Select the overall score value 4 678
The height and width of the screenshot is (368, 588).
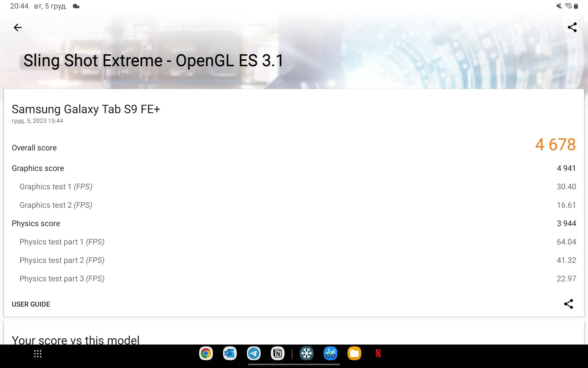click(x=556, y=144)
